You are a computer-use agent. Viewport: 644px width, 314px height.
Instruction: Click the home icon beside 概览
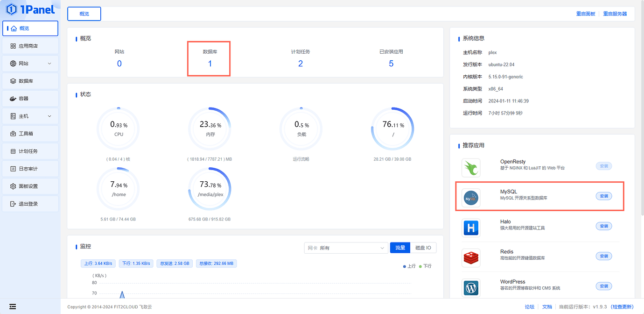coord(14,29)
